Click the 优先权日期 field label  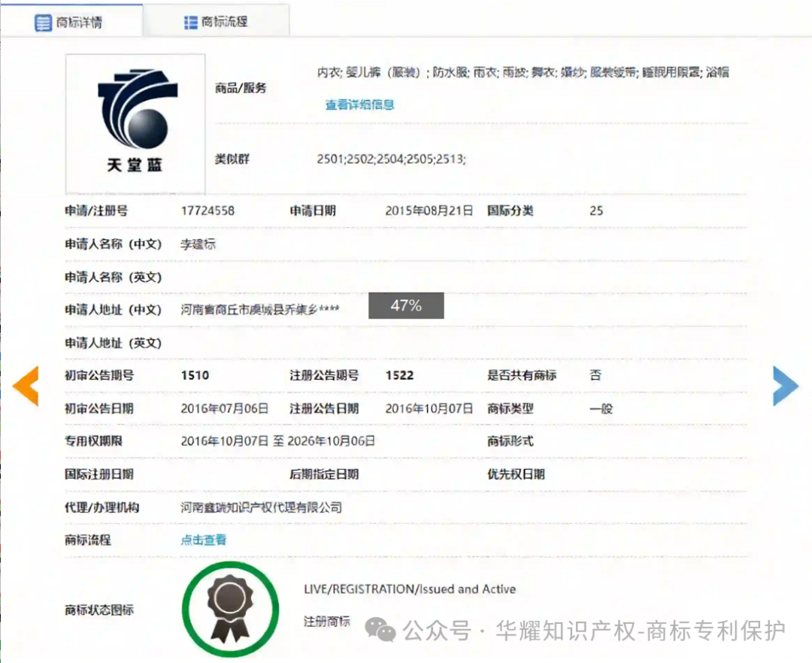[516, 474]
